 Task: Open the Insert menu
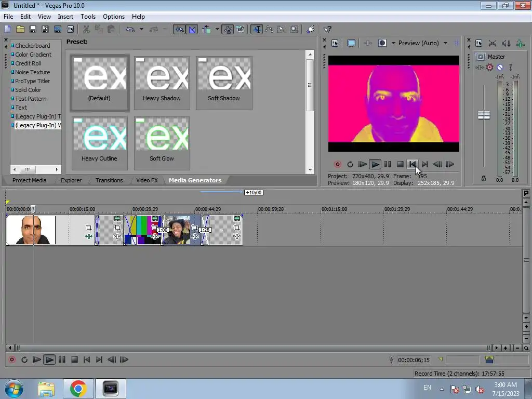tap(65, 16)
